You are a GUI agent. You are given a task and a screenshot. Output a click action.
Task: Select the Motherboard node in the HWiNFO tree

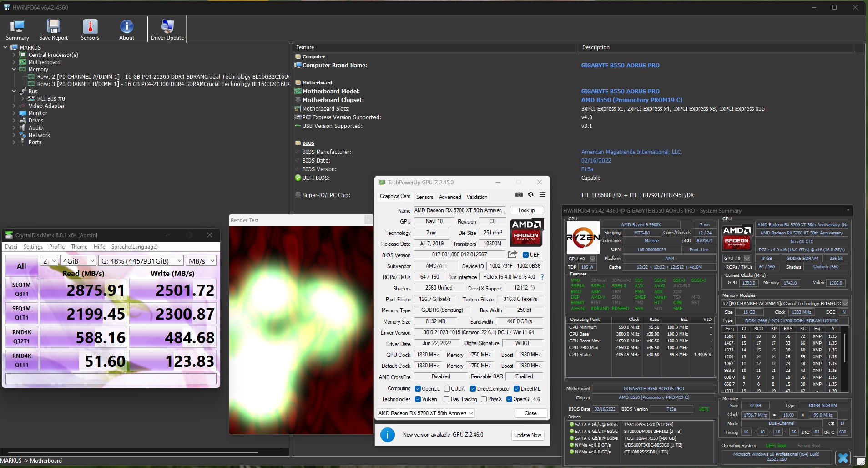pyautogui.click(x=44, y=62)
